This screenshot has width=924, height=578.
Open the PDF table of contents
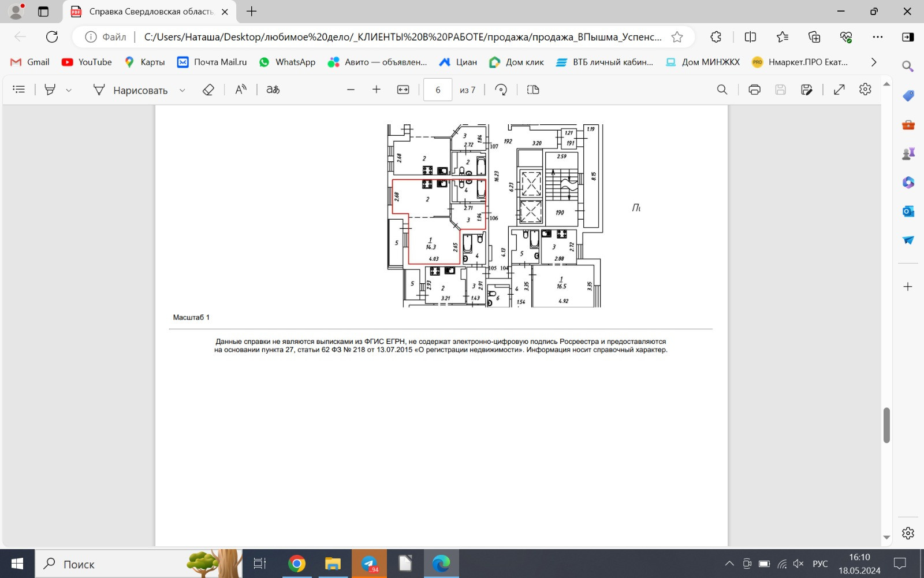pyautogui.click(x=19, y=90)
